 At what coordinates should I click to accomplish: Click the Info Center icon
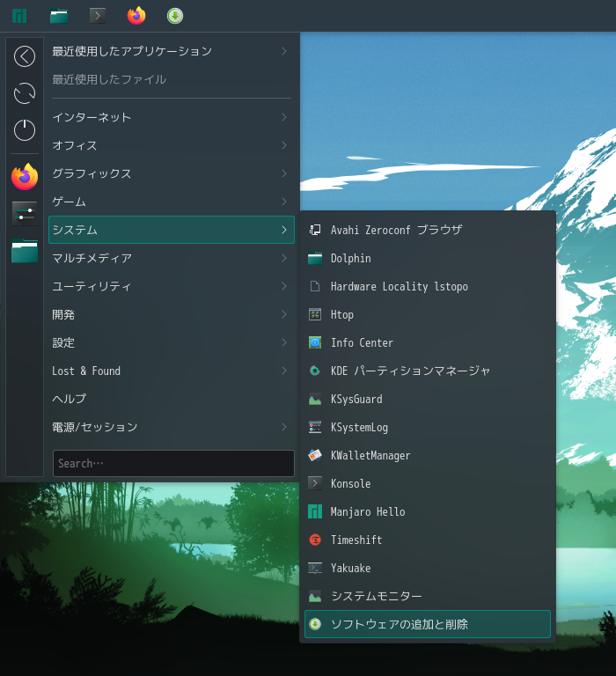coord(315,342)
